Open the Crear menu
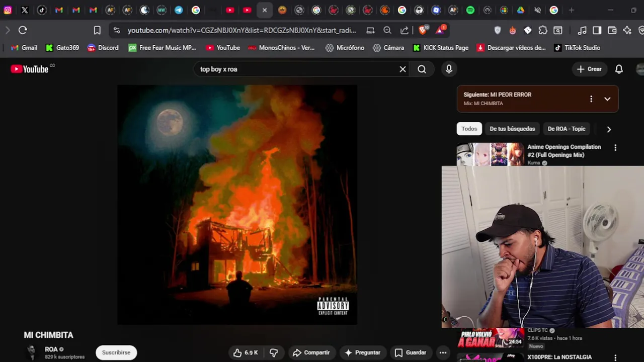 point(589,69)
